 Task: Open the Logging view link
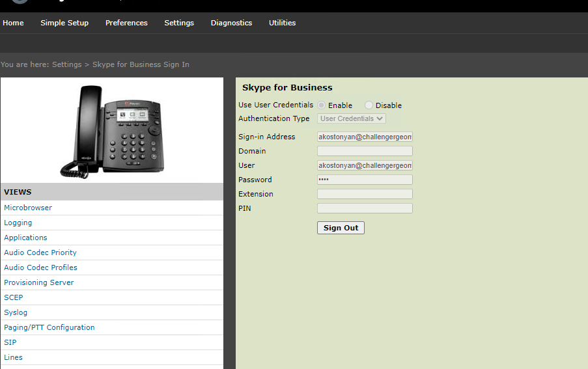tap(18, 223)
